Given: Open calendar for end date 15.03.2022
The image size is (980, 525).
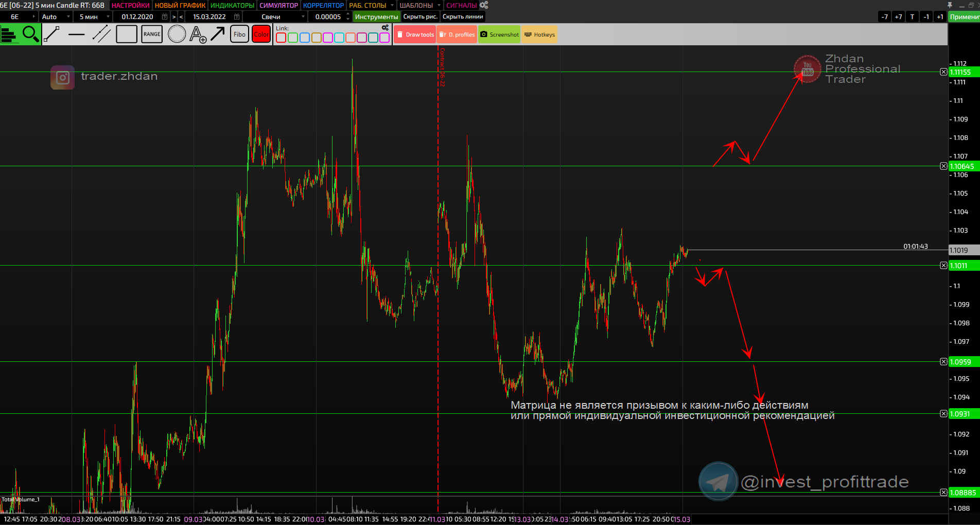Looking at the screenshot, I should 237,16.
